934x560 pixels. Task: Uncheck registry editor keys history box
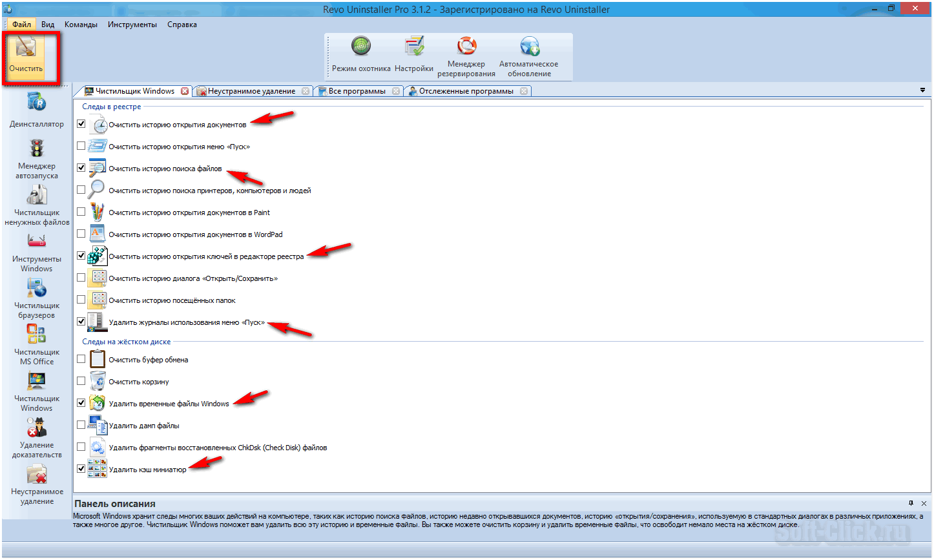[81, 255]
